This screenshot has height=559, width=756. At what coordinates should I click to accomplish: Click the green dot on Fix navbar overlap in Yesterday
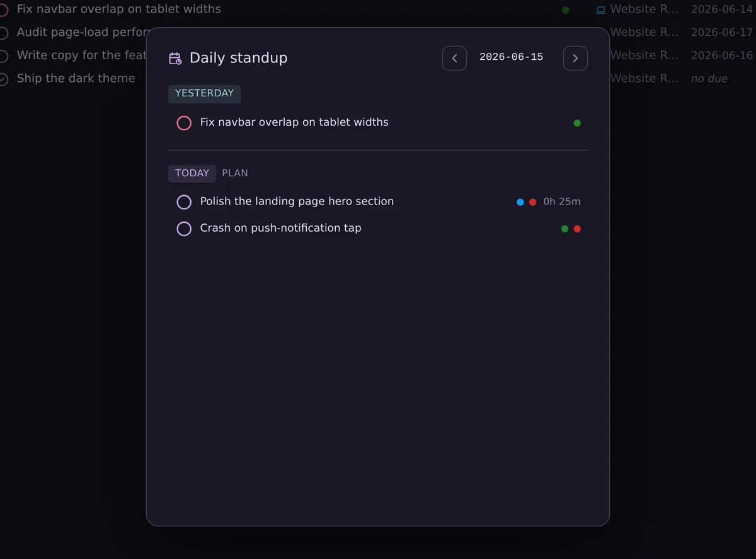click(577, 123)
